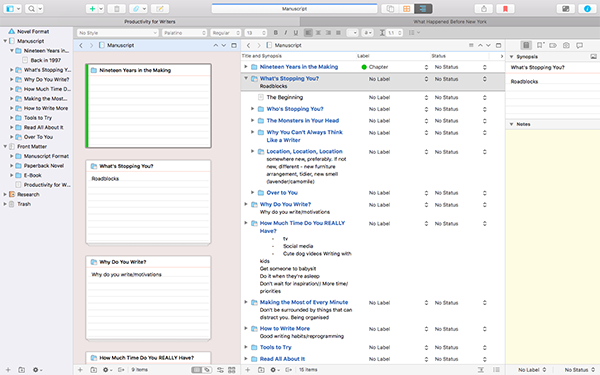This screenshot has height=375, width=600.
Task: Select Paperback Novel in the binder
Action: (x=44, y=166)
